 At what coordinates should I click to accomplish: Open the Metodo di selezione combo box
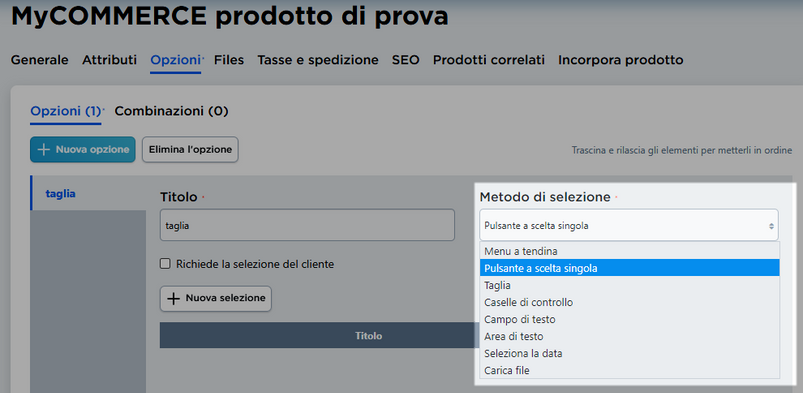click(629, 225)
